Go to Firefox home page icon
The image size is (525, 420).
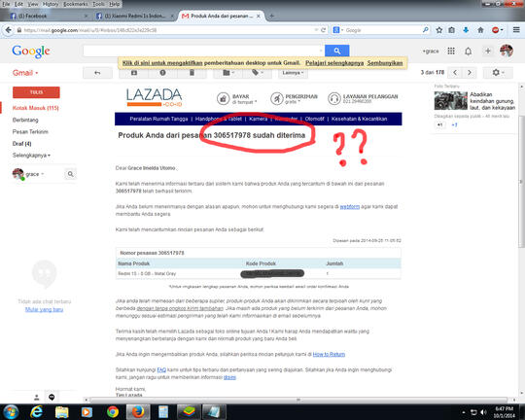(x=480, y=30)
